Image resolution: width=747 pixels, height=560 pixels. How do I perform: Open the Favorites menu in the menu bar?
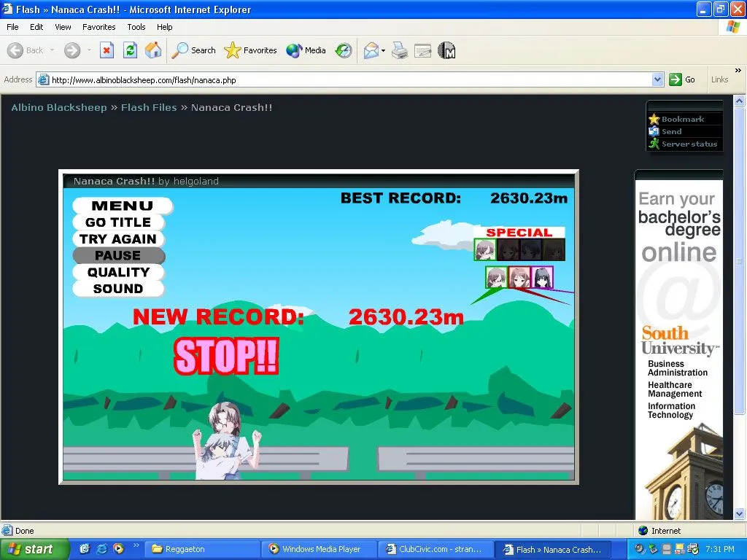(98, 27)
